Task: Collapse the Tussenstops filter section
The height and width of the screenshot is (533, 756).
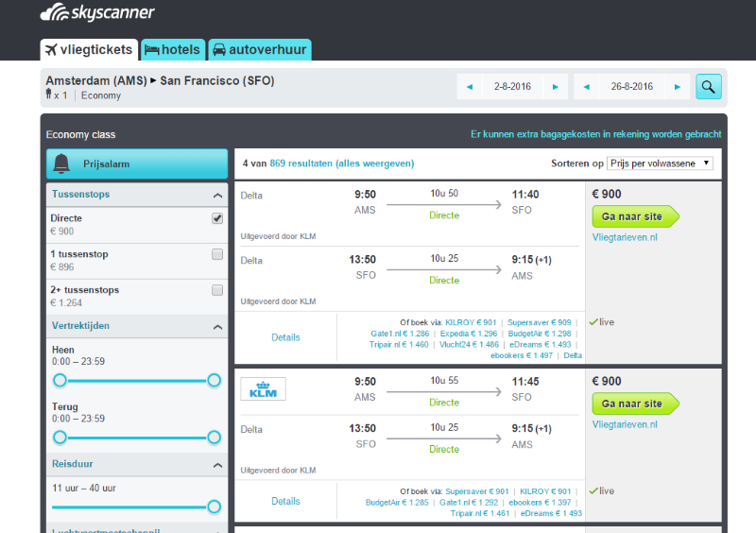Action: click(x=218, y=195)
